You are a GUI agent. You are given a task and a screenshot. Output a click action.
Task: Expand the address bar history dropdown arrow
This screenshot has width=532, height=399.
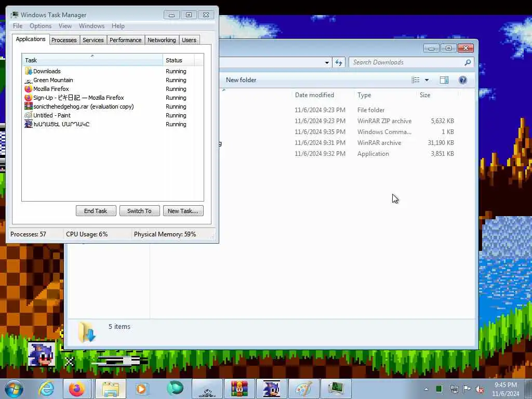tap(327, 62)
